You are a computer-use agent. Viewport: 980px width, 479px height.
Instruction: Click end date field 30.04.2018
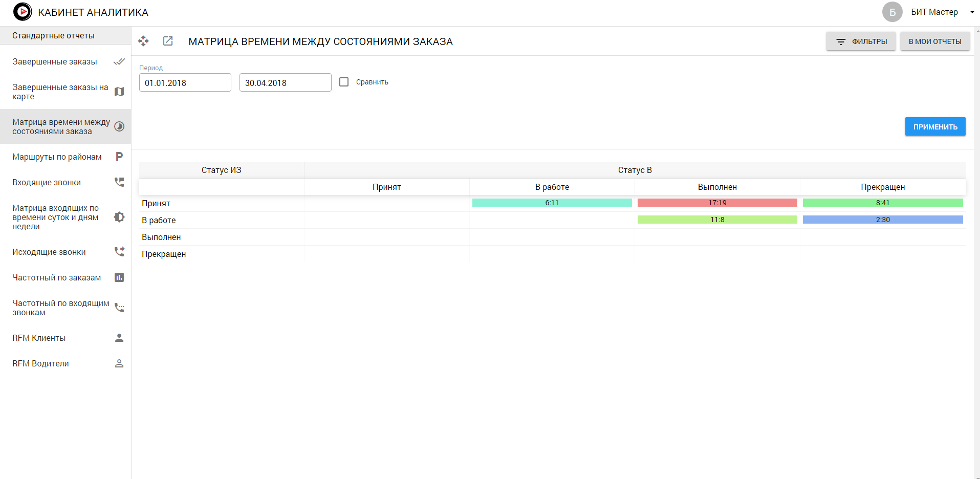[x=286, y=82]
